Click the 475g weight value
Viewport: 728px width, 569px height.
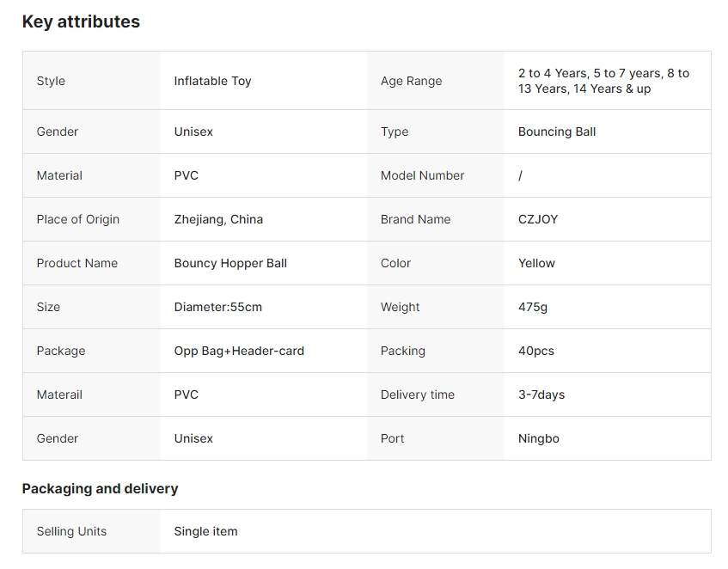coord(532,307)
